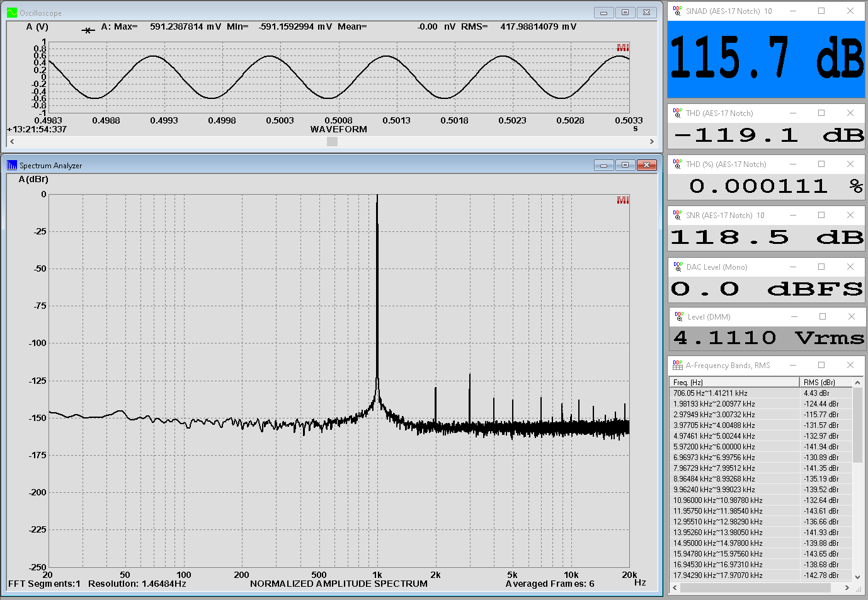
Task: Click the Level (DMM) panel icon
Action: pyautogui.click(x=679, y=316)
